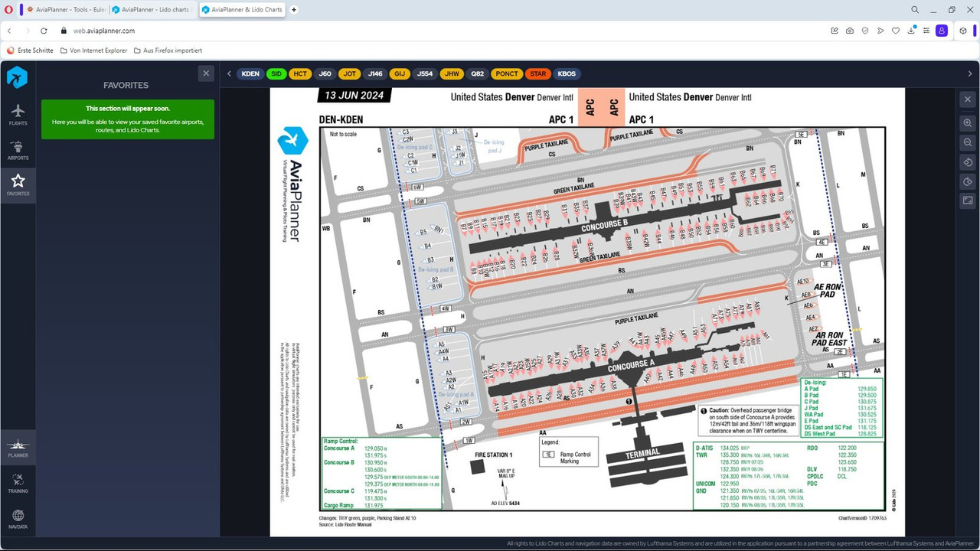This screenshot has height=551, width=980.
Task: Zoom in on the chart
Action: point(968,122)
